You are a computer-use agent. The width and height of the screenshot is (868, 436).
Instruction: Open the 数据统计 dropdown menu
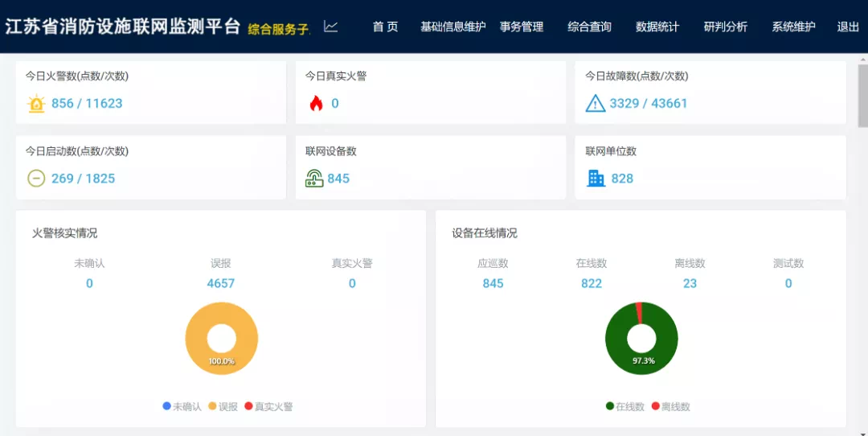(657, 27)
